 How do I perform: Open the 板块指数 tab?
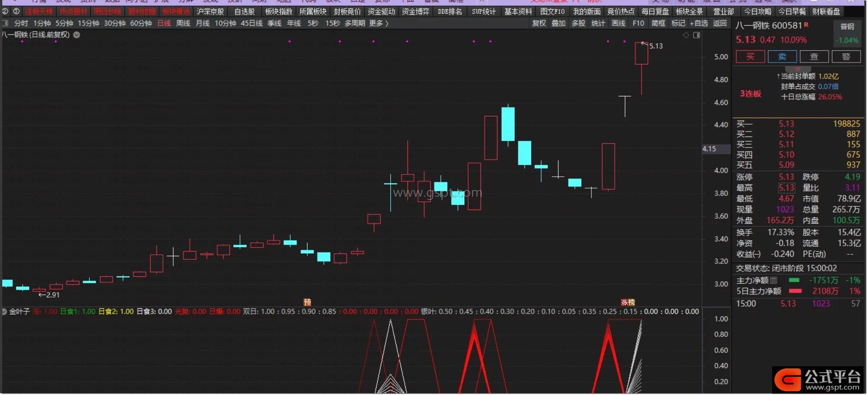(279, 11)
